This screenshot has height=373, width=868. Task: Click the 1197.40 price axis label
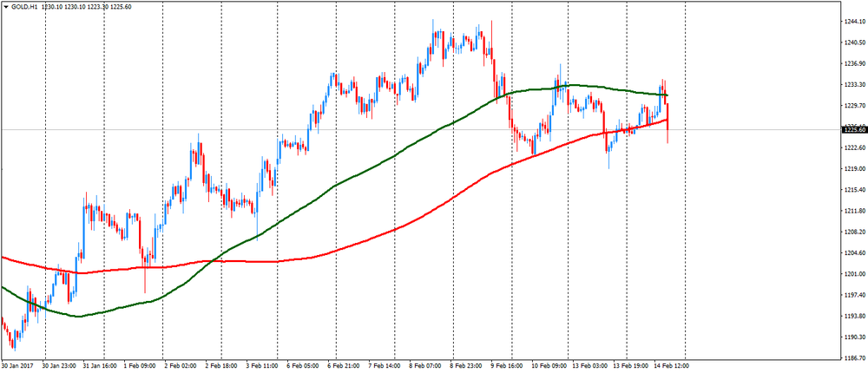tap(855, 296)
